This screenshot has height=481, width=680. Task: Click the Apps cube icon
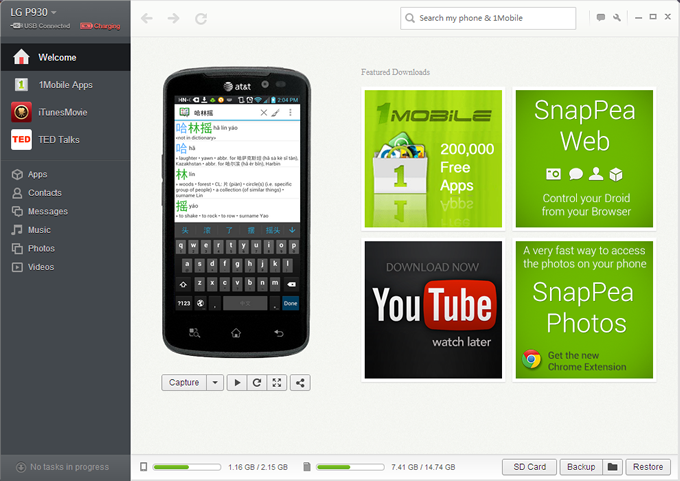click(x=17, y=174)
